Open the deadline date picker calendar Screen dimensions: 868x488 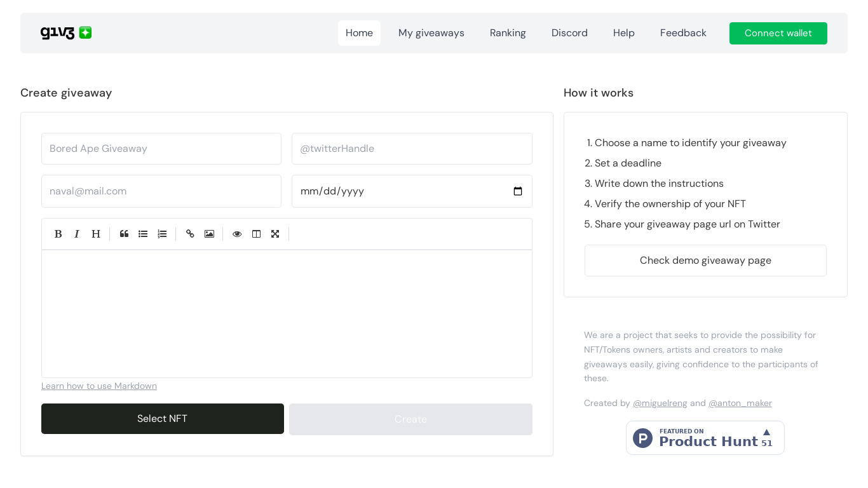[x=517, y=191]
